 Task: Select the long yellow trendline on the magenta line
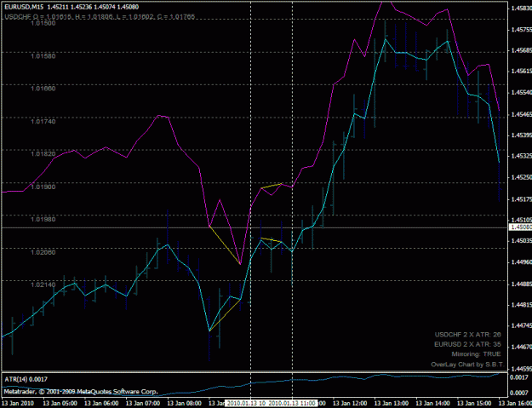[225, 244]
